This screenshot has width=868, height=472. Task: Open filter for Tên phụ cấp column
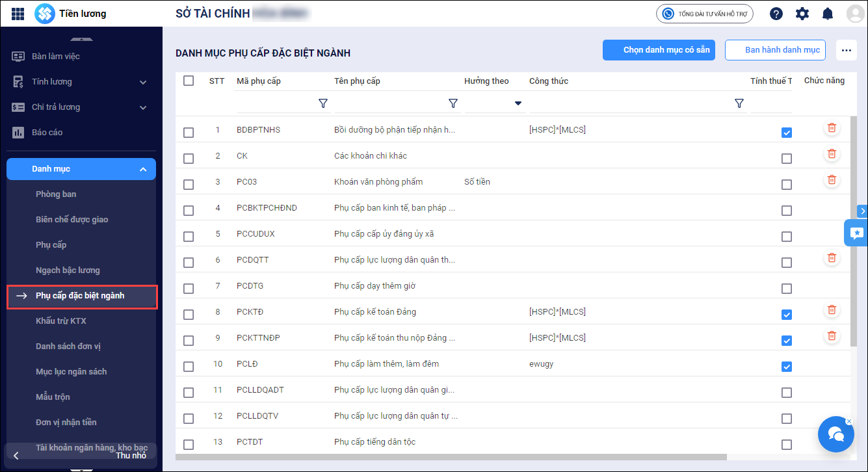453,103
